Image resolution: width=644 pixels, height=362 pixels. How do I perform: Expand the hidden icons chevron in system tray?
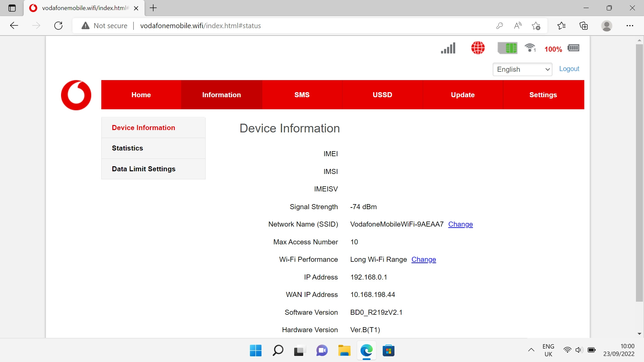point(531,350)
